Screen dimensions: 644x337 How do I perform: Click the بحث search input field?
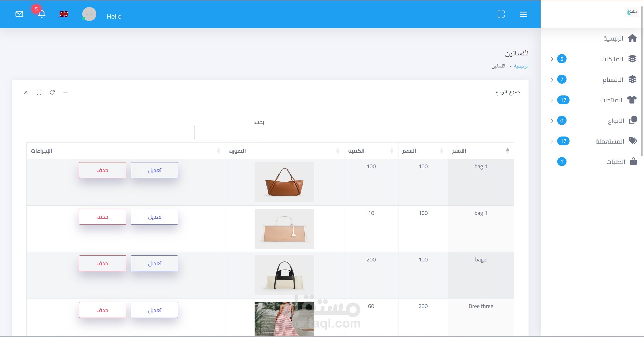tap(229, 132)
